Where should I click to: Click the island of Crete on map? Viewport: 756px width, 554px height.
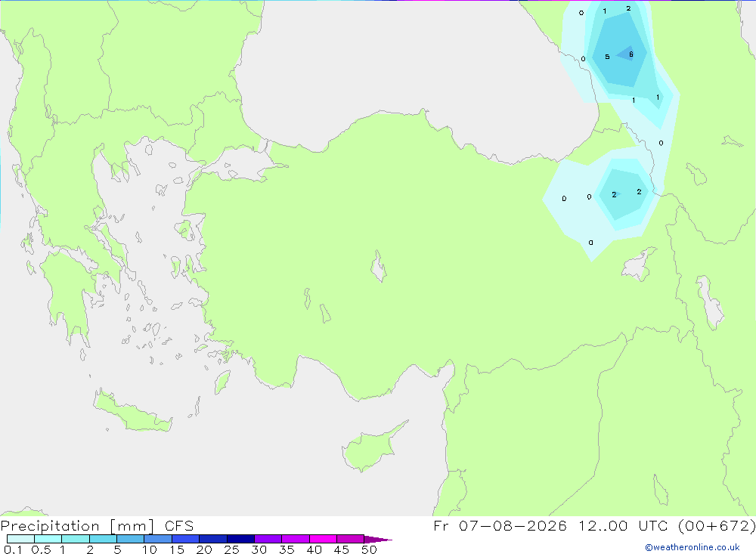click(132, 411)
